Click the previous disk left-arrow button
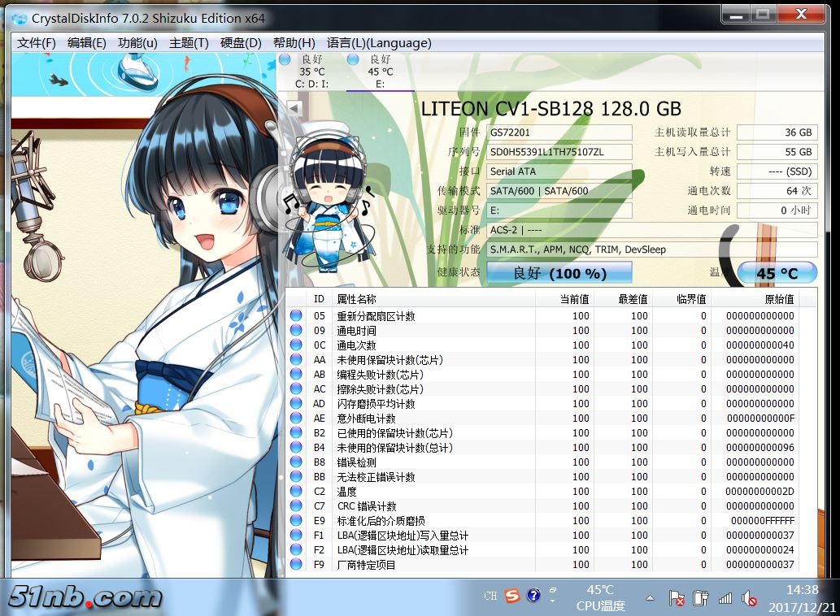This screenshot has width=840, height=616. (294, 108)
